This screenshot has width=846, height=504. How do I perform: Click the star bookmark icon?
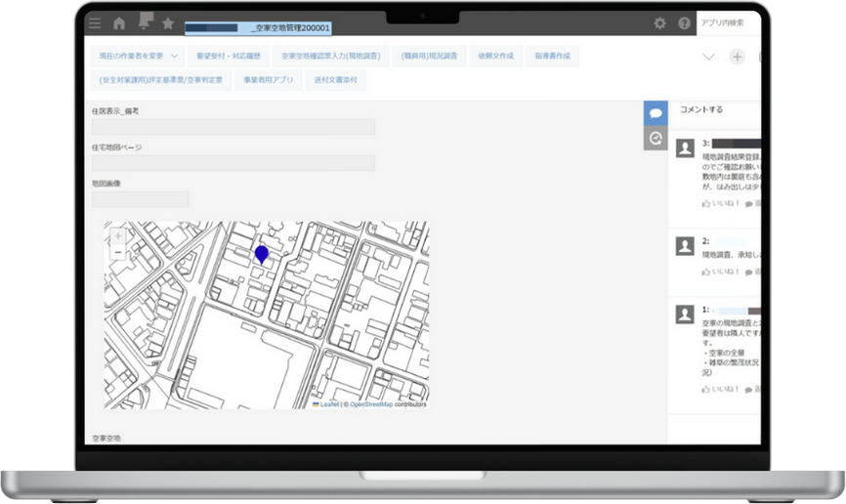[168, 23]
